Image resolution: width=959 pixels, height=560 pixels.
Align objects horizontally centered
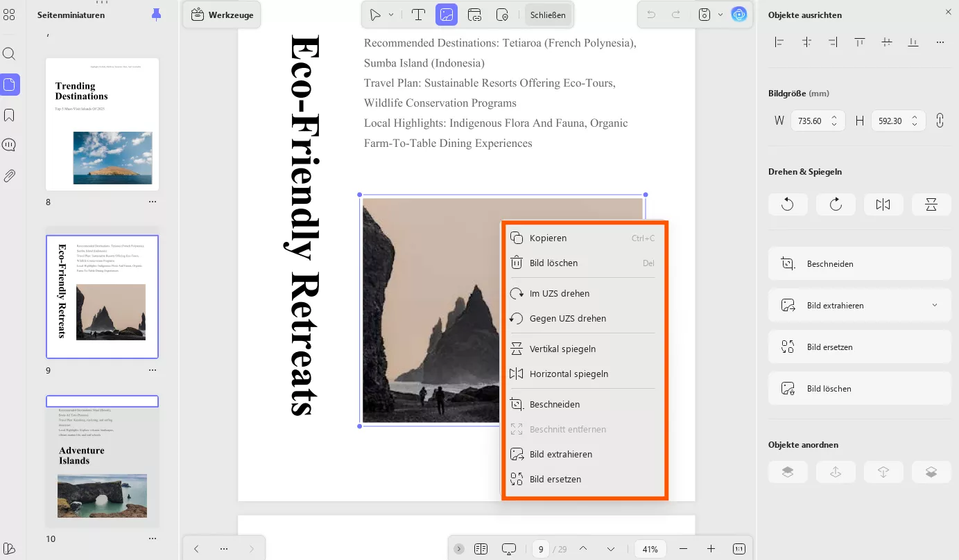[x=806, y=42]
